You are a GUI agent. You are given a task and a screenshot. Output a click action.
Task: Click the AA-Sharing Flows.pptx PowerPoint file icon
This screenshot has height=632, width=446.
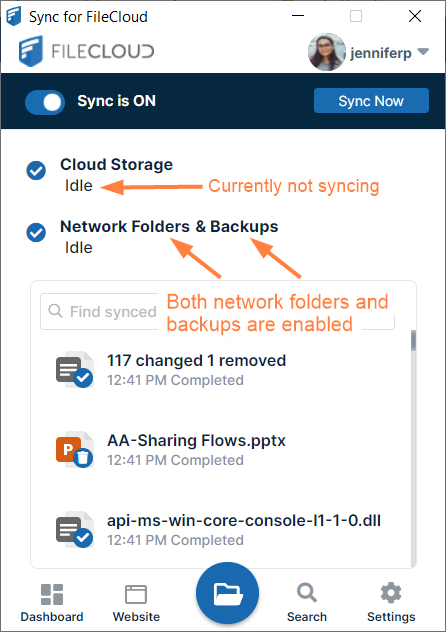click(x=75, y=450)
